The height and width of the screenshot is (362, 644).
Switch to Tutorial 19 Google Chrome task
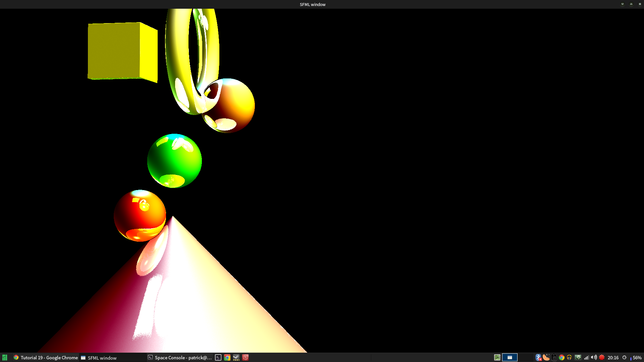[x=46, y=358]
